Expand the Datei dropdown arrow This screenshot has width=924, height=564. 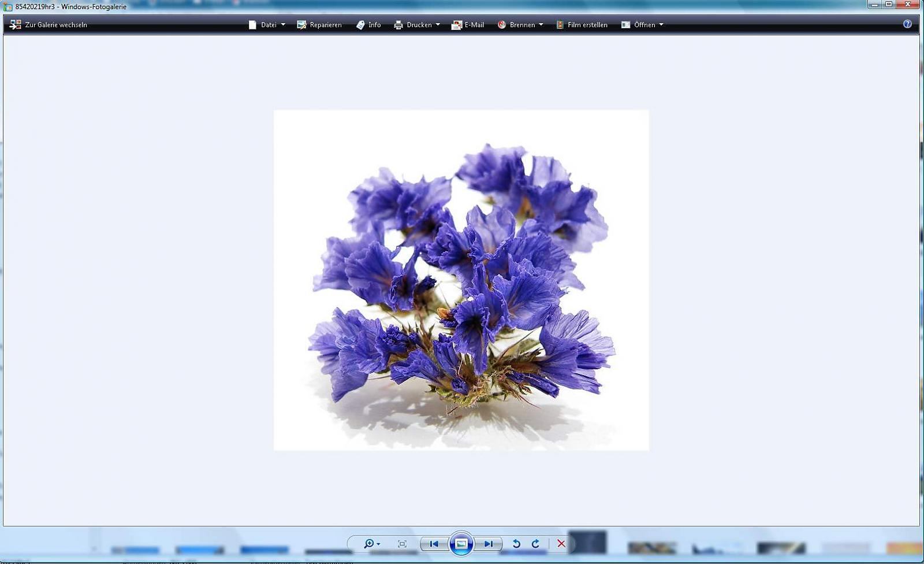click(283, 25)
